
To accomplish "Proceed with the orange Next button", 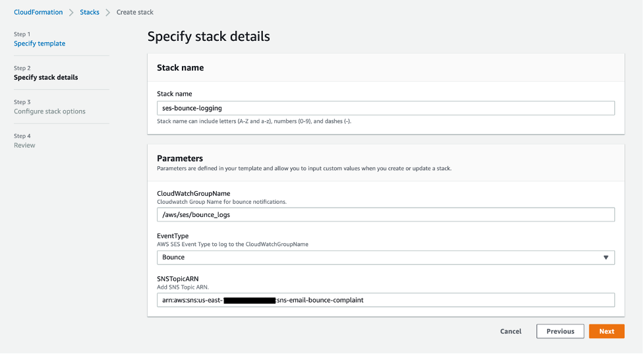I will tap(606, 332).
